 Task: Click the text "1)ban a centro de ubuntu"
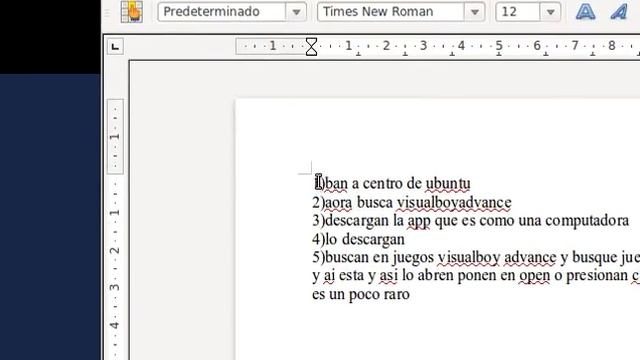coord(393,183)
